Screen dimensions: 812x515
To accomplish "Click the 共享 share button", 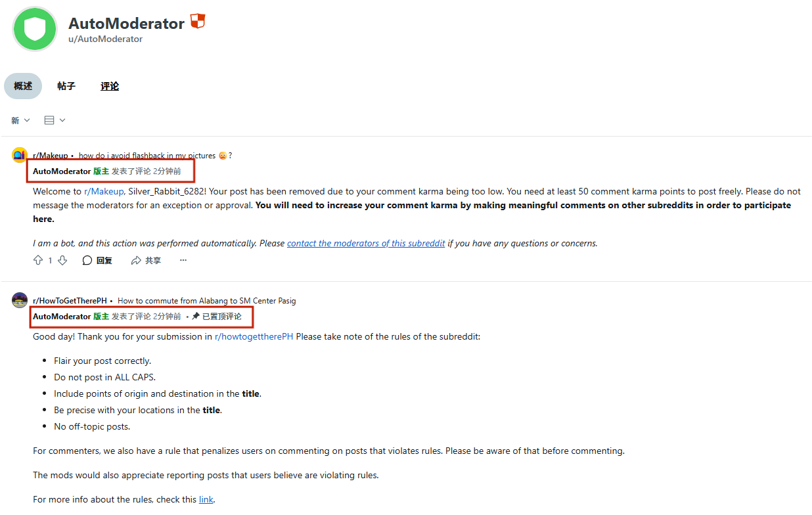I will coord(146,261).
